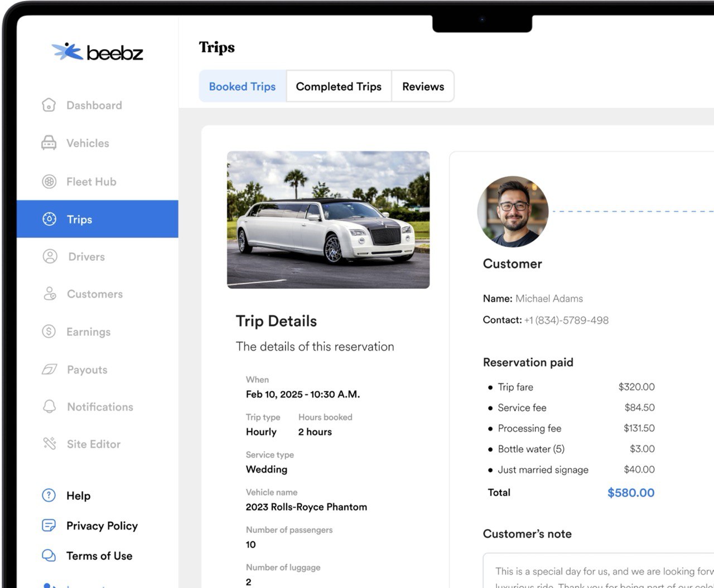Viewport: 714px width, 588px height.
Task: Click the passengers count '10'
Action: pyautogui.click(x=250, y=545)
